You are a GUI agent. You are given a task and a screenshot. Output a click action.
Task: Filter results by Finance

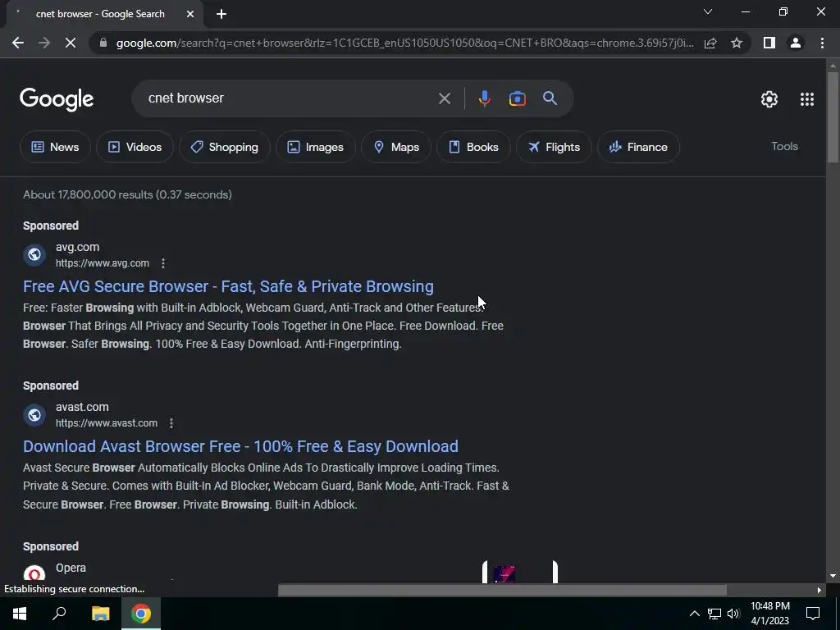638,147
